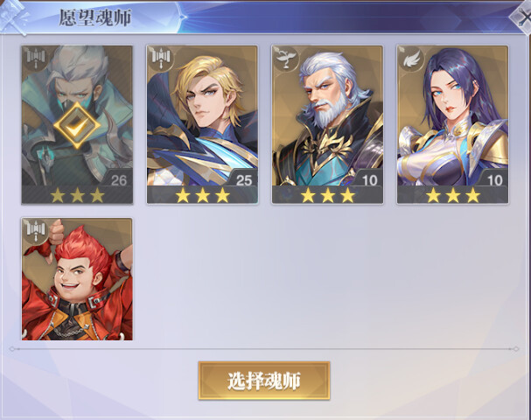Viewport: 531px width, 420px height.
Task: Uncheck the gold checkmark on the masked hero
Action: tap(77, 125)
